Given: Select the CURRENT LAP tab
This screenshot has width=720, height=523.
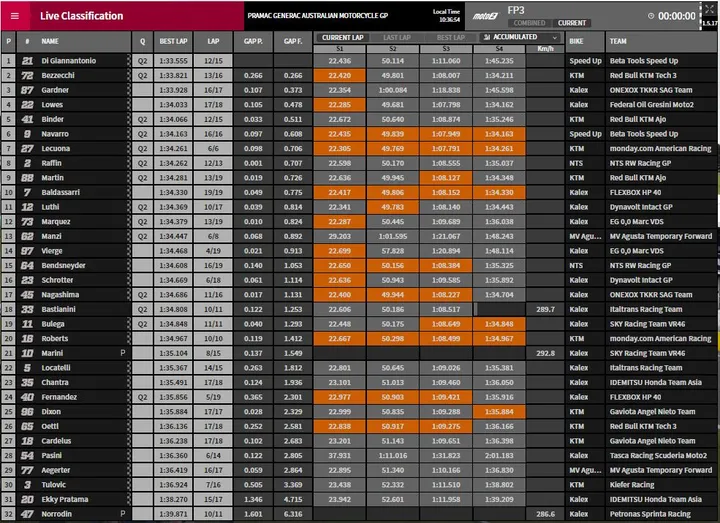Looking at the screenshot, I should click(343, 38).
